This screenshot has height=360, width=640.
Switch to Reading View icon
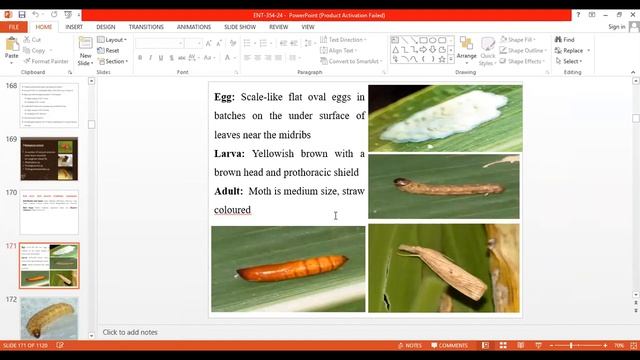520,345
